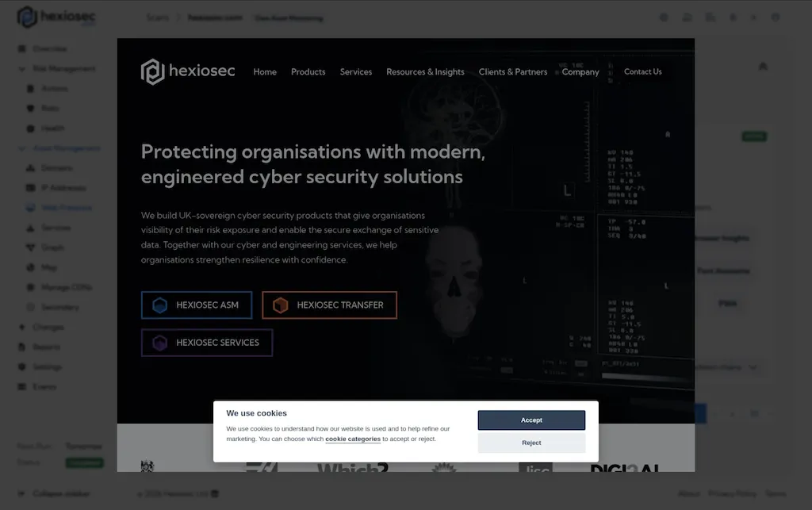
Task: Accept the cookies notice
Action: coord(531,420)
